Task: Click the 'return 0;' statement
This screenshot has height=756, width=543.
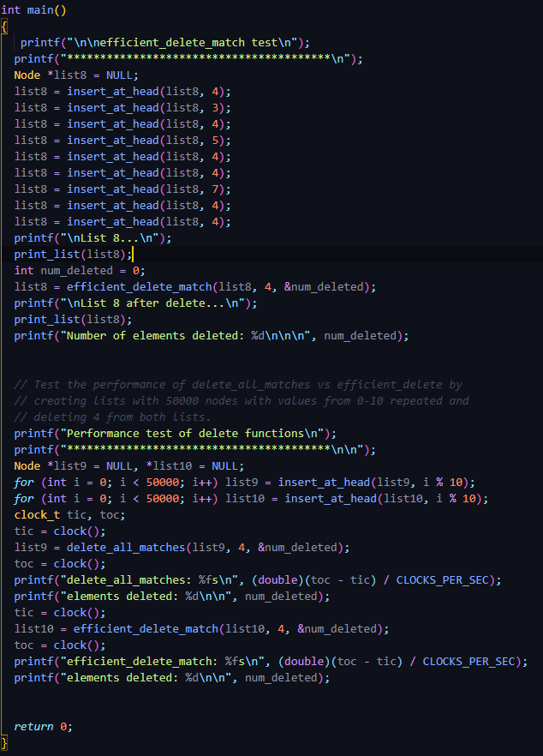Action: tap(43, 727)
